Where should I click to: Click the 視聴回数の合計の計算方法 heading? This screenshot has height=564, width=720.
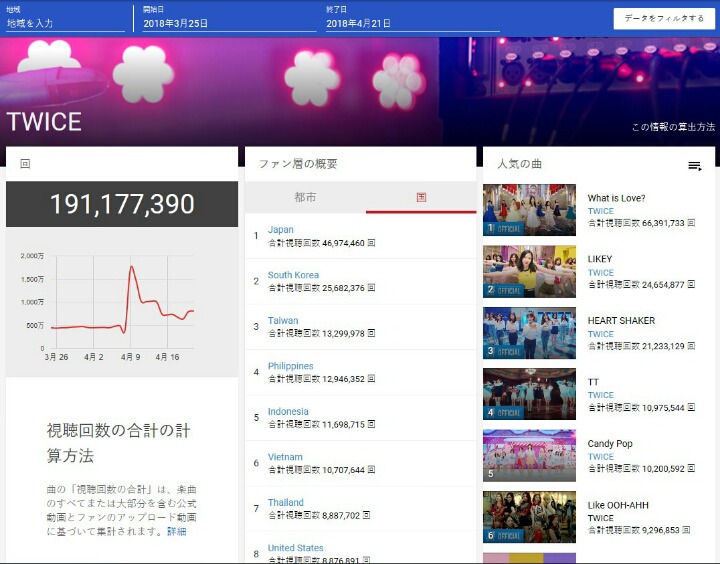[x=118, y=443]
